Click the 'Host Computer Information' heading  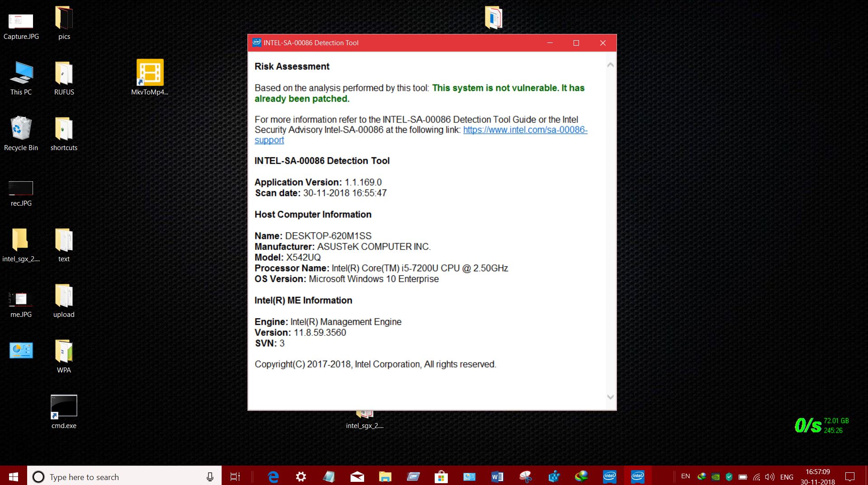pos(313,215)
